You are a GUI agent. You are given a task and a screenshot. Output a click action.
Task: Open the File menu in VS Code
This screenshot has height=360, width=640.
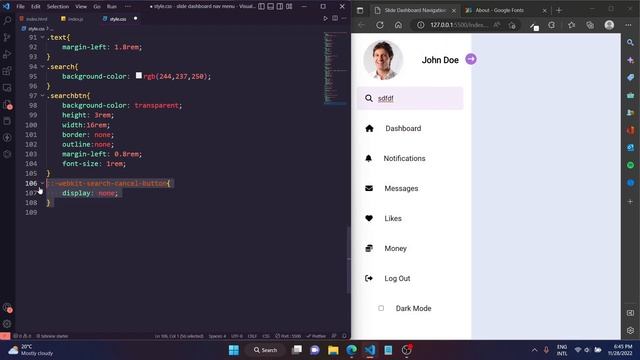(20, 7)
